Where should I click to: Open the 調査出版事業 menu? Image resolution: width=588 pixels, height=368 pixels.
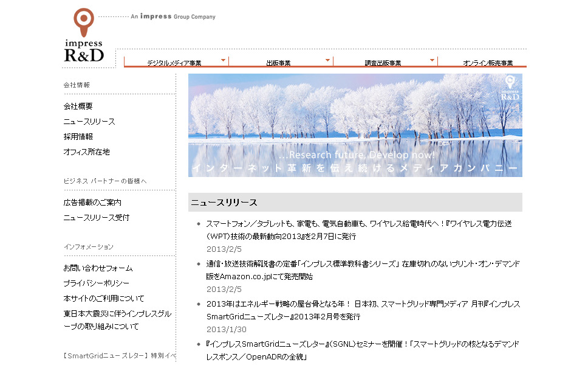point(383,63)
